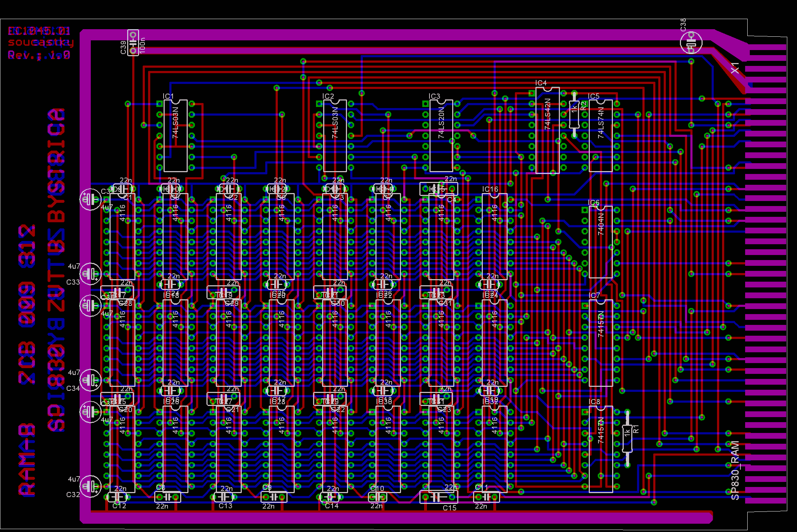The height and width of the screenshot is (532, 797).
Task: Click the IC6 7404N inverter chip
Action: [601, 242]
